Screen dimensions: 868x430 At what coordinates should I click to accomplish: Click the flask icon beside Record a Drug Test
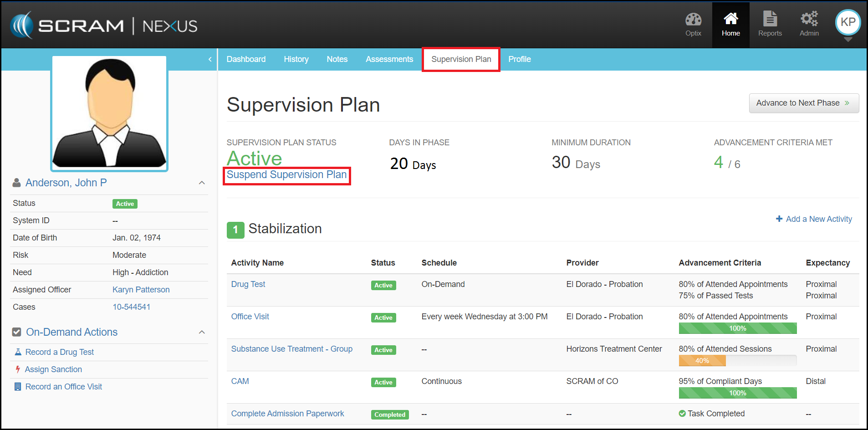(x=18, y=352)
